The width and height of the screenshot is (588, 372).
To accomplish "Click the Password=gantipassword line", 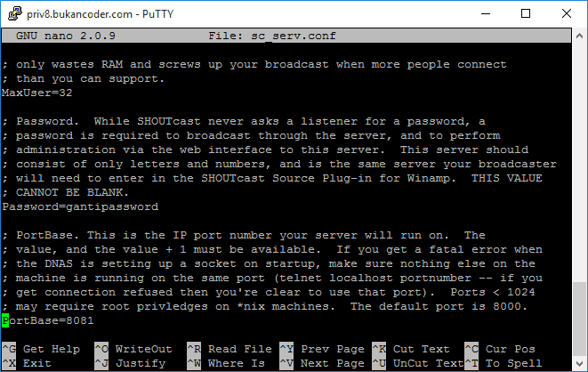I will (x=80, y=206).
